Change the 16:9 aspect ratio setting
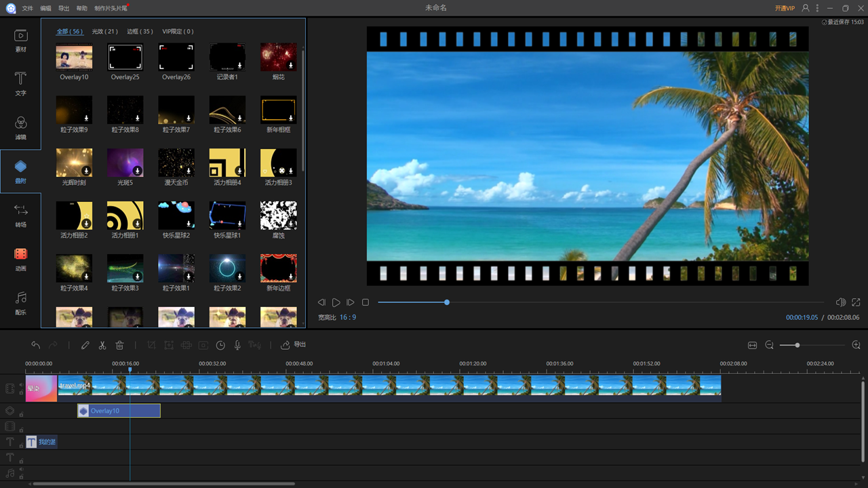The width and height of the screenshot is (868, 488). [348, 317]
